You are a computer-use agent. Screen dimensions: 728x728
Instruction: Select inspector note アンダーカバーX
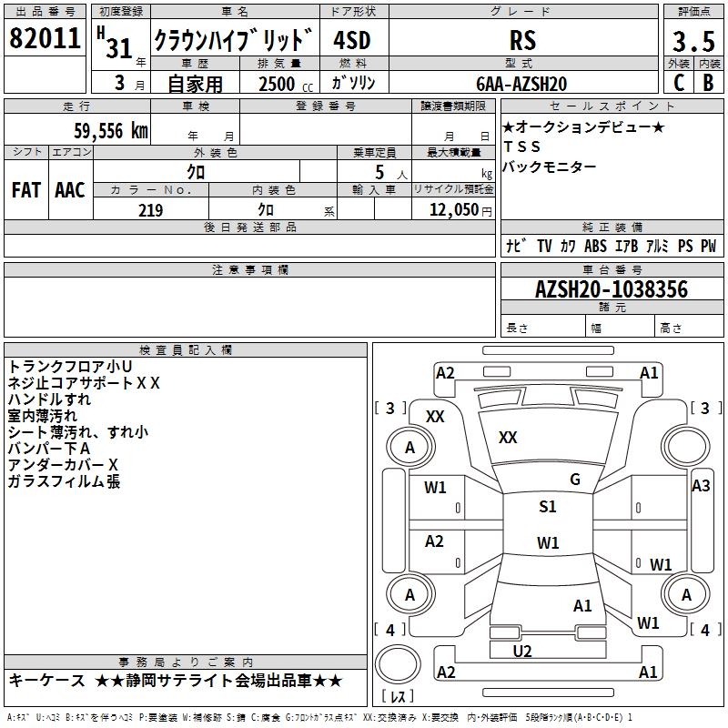pyautogui.click(x=63, y=465)
